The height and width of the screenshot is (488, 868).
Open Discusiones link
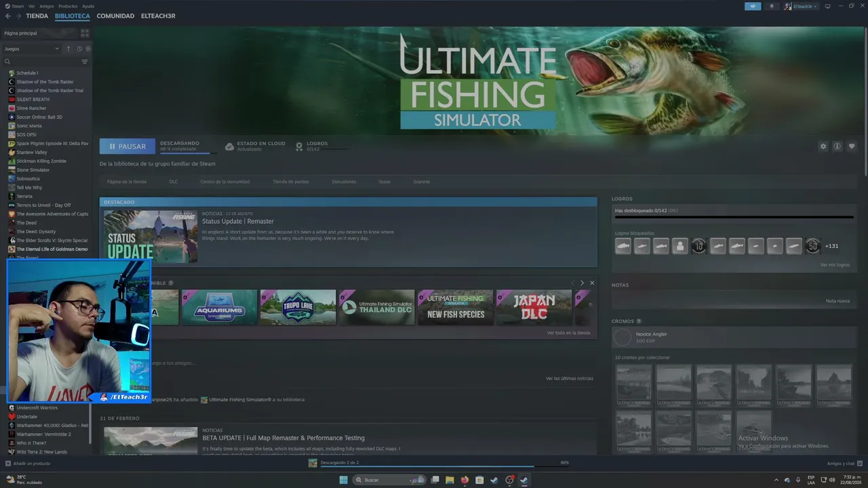click(x=344, y=182)
